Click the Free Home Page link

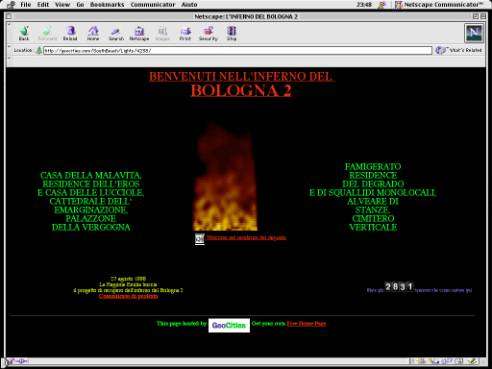click(306, 323)
